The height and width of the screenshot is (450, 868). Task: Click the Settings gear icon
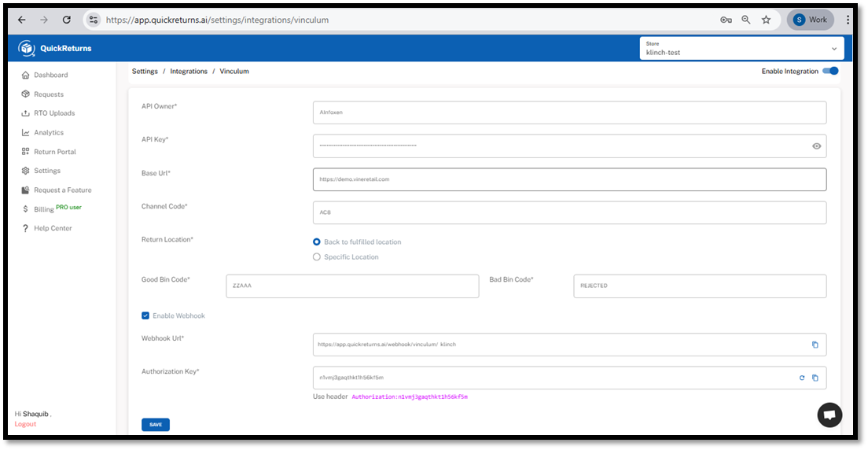pyautogui.click(x=25, y=171)
